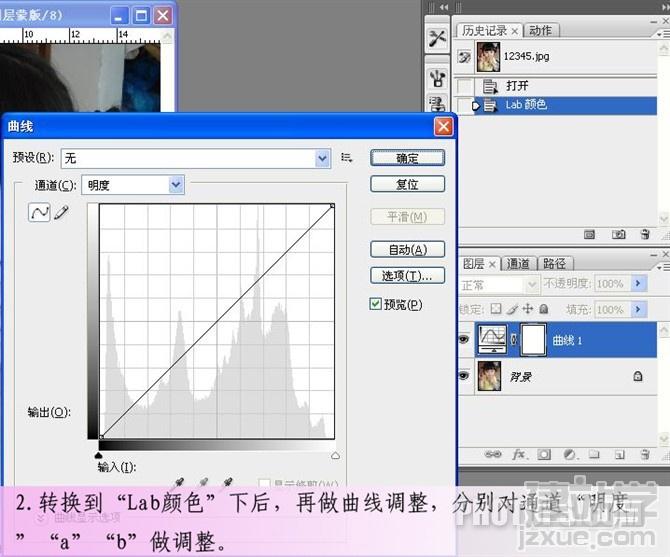Click the link layers icon
The image size is (670, 557).
[493, 454]
